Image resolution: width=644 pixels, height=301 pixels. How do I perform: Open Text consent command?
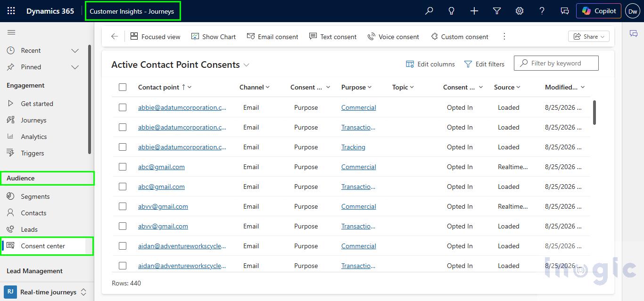click(x=333, y=36)
